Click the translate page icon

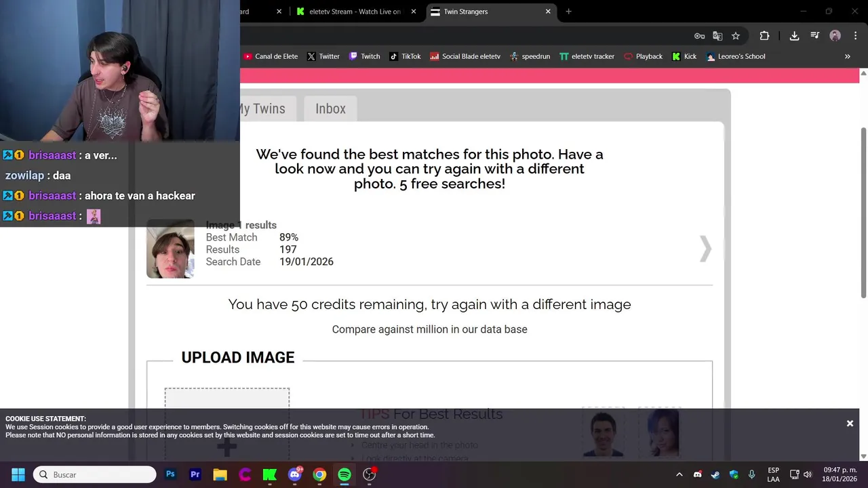[717, 36]
